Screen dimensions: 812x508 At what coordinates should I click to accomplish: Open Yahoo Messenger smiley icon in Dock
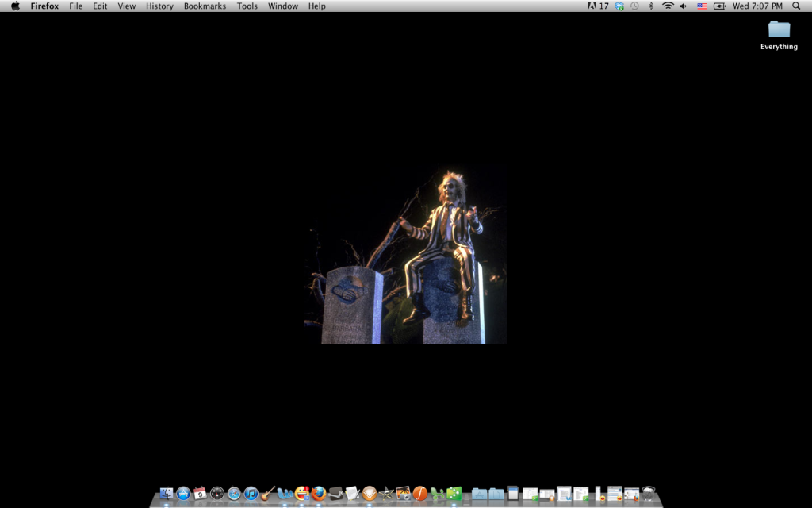click(302, 493)
